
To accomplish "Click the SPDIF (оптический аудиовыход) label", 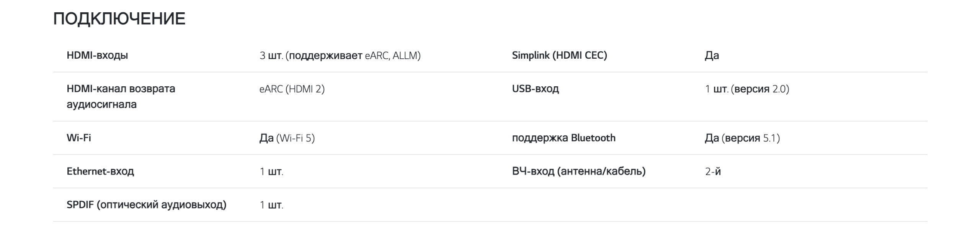I will [x=146, y=205].
